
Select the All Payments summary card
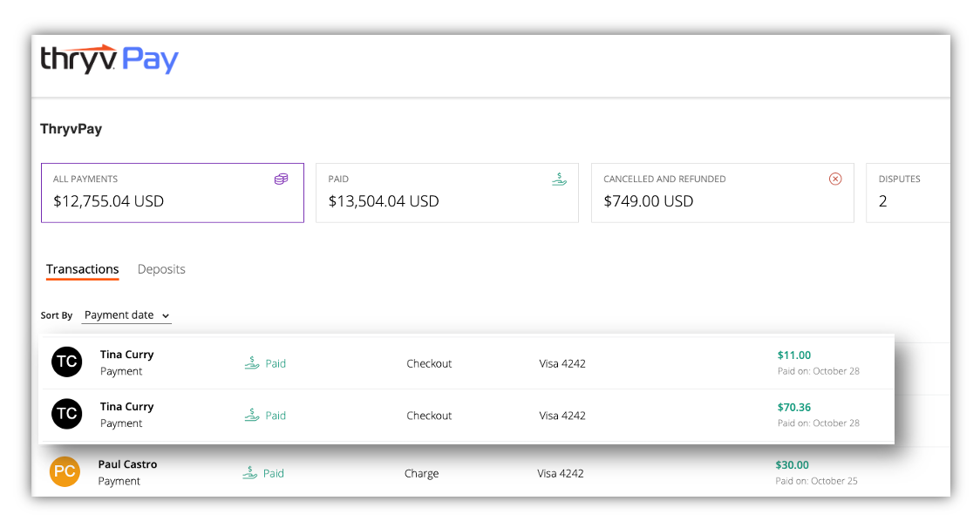pos(173,193)
